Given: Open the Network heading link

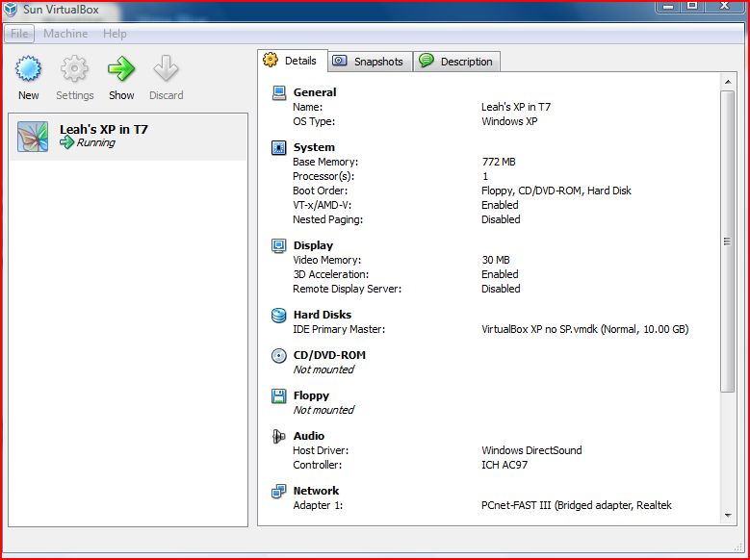Looking at the screenshot, I should (x=316, y=491).
